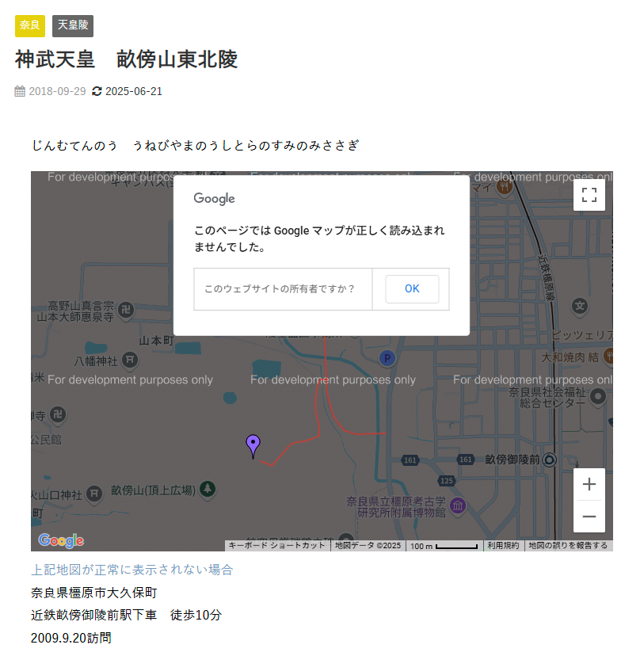644x656 pixels.
Task: Click the reading じんむてんのう text
Action: pos(74,146)
